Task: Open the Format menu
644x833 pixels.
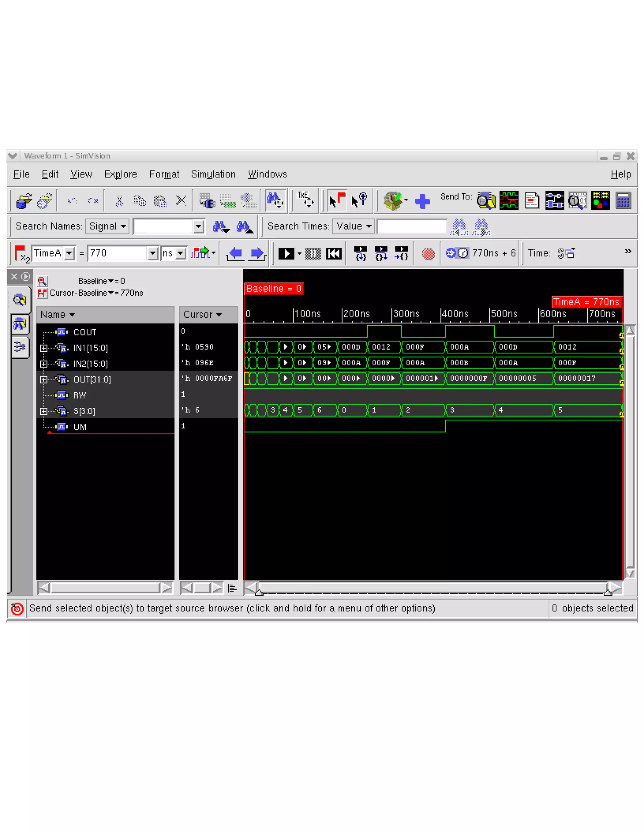Action: pos(164,174)
